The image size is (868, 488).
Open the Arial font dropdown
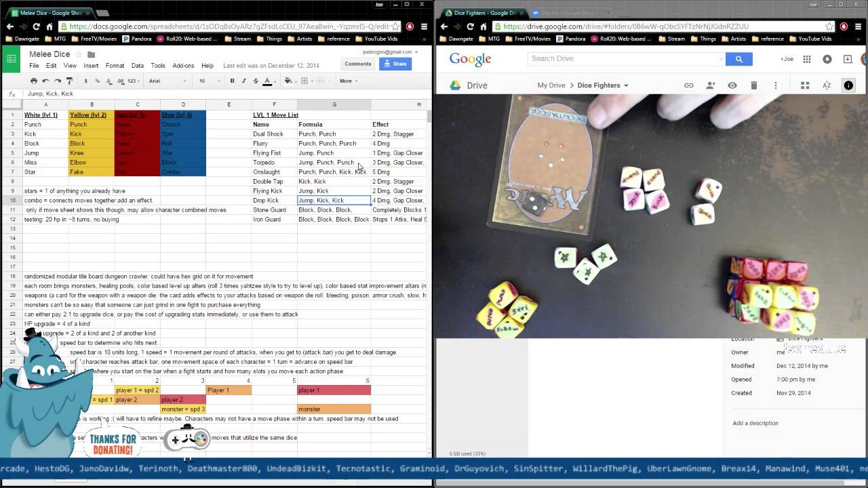point(167,81)
